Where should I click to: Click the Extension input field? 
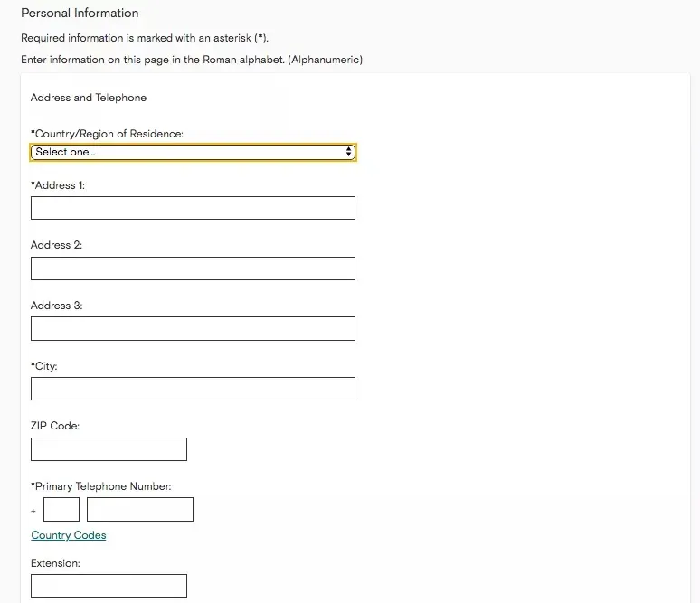109,586
